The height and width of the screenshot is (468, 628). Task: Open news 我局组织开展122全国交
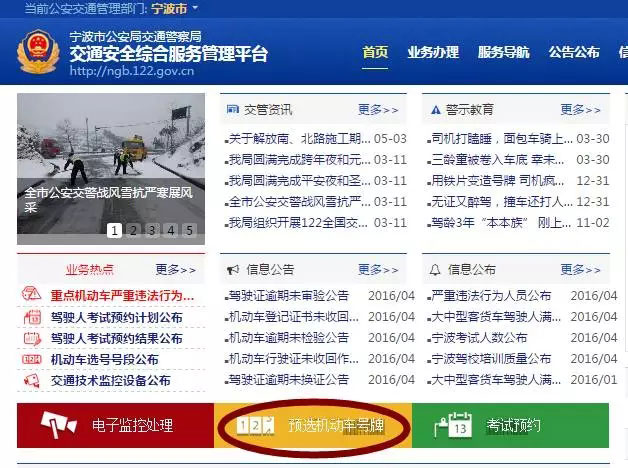[299, 223]
